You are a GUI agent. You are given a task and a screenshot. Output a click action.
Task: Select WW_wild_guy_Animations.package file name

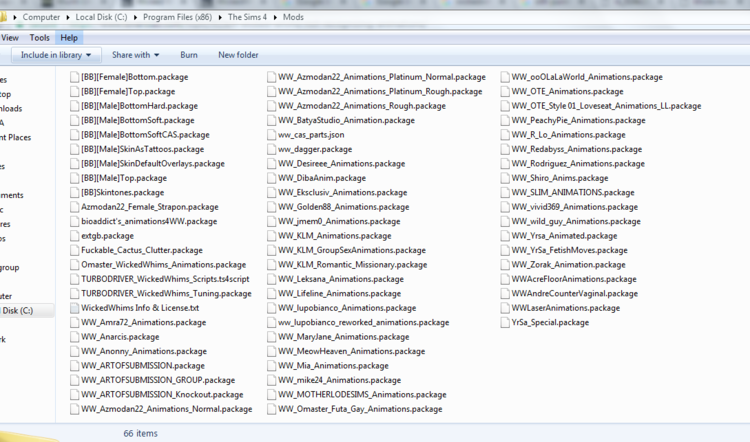tap(576, 221)
